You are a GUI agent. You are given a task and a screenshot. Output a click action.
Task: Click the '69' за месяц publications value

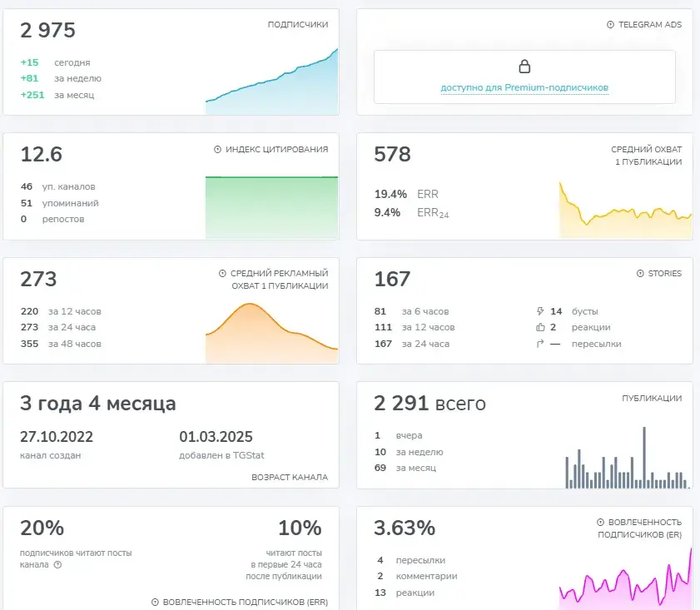coord(380,468)
